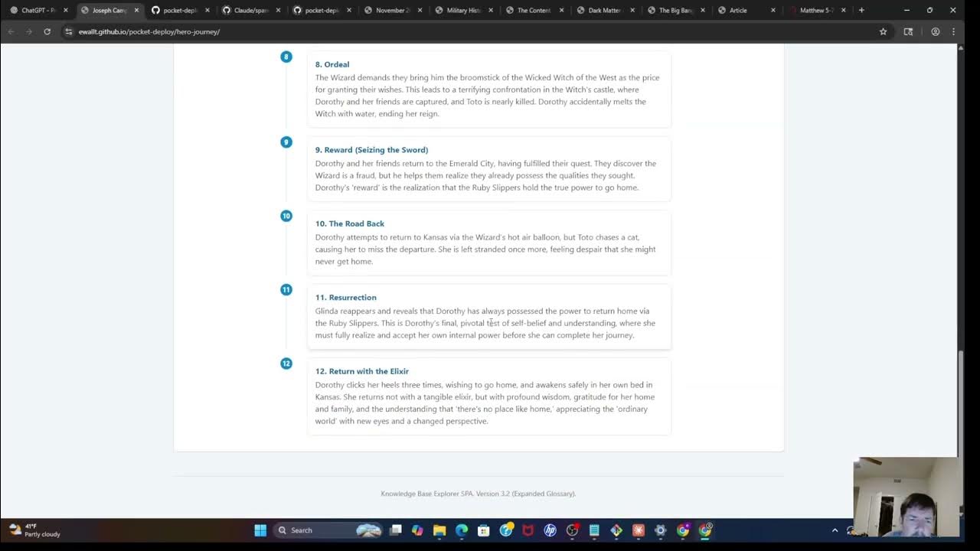Open the Chrome three-dot menu
980x551 pixels.
click(x=954, y=31)
